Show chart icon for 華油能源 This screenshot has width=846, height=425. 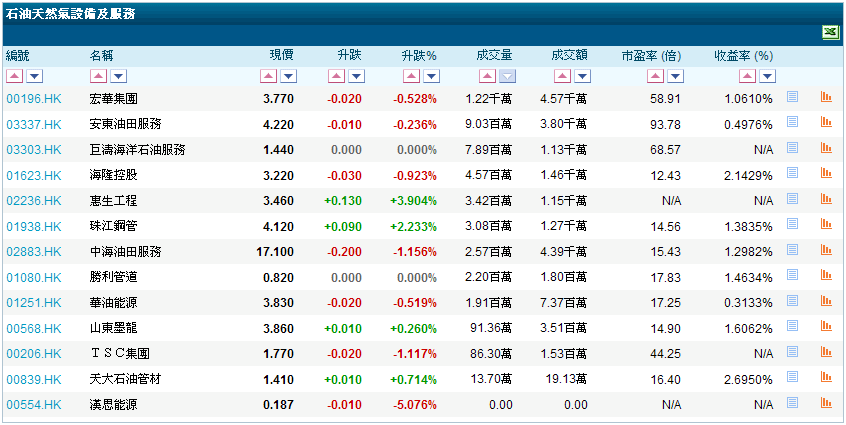click(x=825, y=301)
